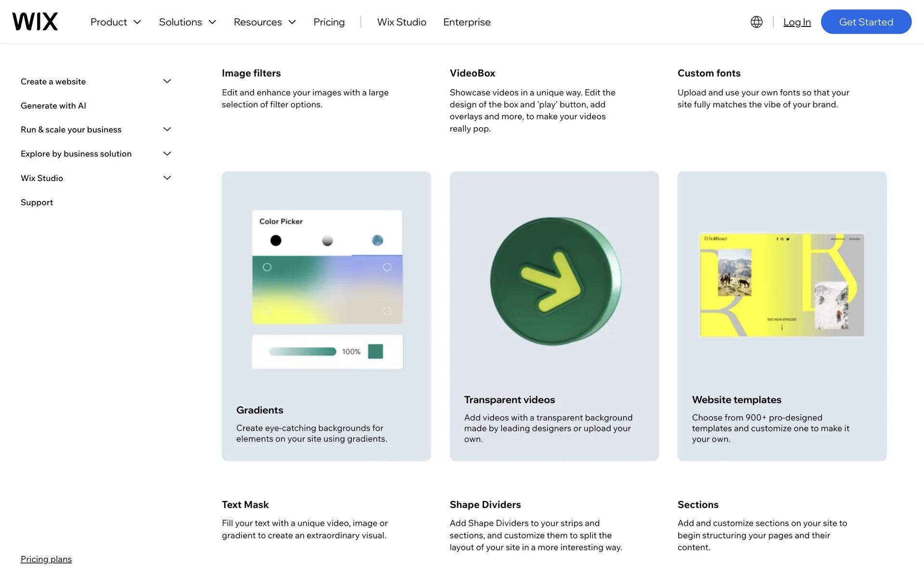Open the Pricing menu item
This screenshot has width=924, height=578.
(x=329, y=22)
